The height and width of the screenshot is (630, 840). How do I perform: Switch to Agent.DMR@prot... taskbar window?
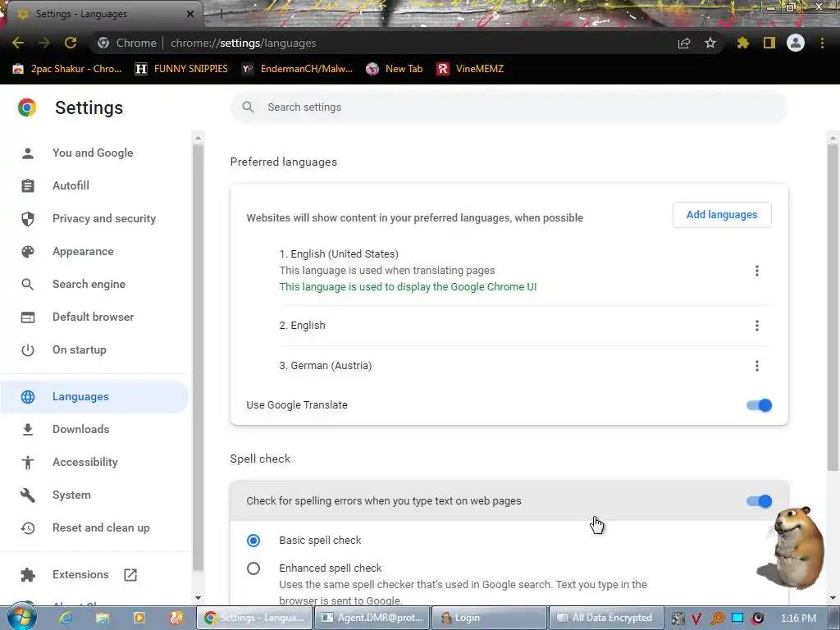[372, 618]
